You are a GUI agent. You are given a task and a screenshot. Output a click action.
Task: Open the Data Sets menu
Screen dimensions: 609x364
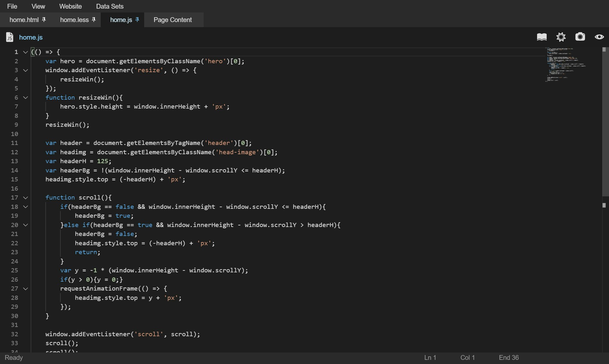(110, 6)
